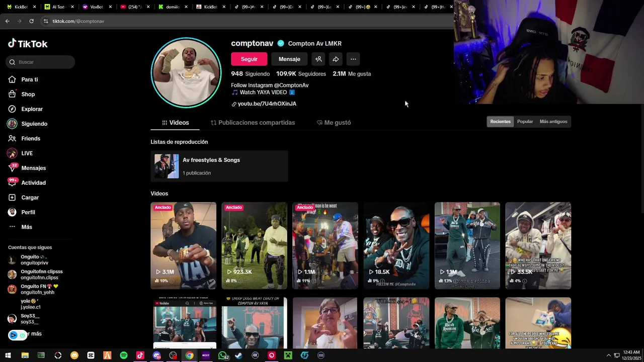Click the browser back arrow
This screenshot has width=644, height=362.
(x=7, y=21)
